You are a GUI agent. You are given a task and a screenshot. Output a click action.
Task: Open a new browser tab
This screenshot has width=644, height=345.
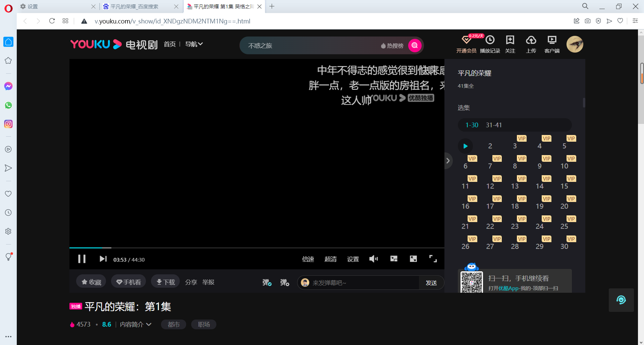coord(272,6)
